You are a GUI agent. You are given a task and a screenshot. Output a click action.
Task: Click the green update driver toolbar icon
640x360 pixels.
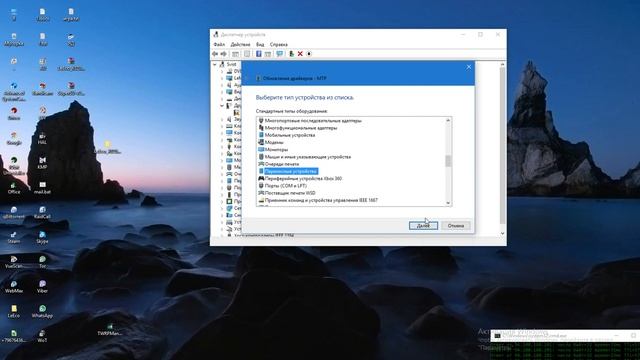click(291, 54)
